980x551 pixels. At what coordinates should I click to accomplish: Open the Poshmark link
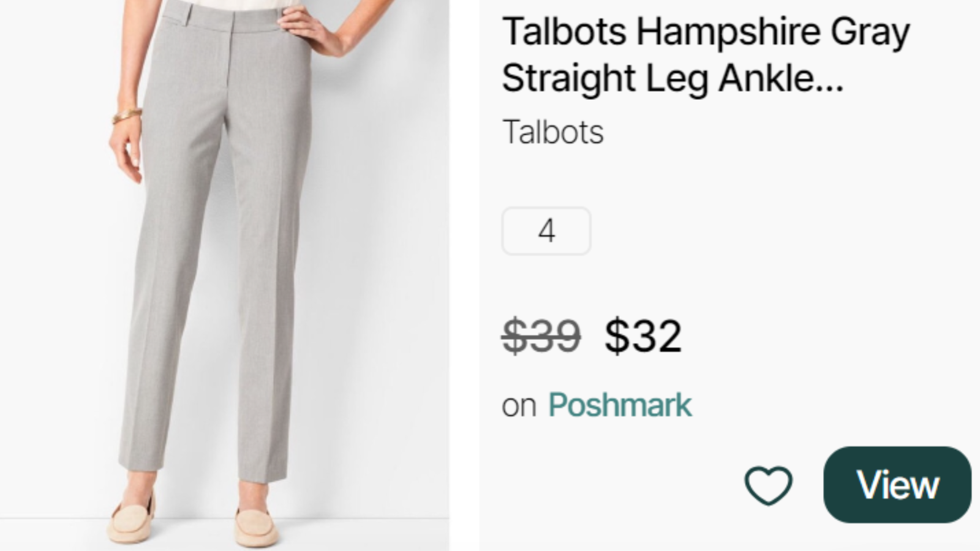pos(619,405)
